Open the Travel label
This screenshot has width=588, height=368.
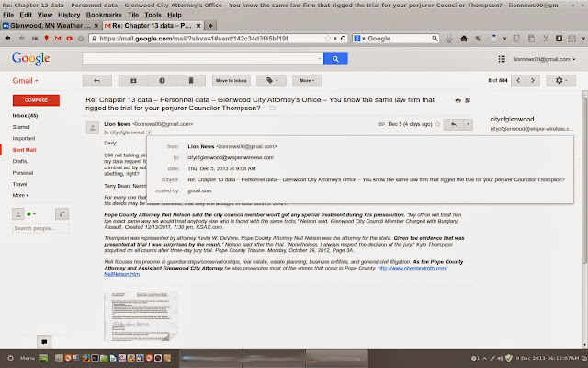coord(19,184)
